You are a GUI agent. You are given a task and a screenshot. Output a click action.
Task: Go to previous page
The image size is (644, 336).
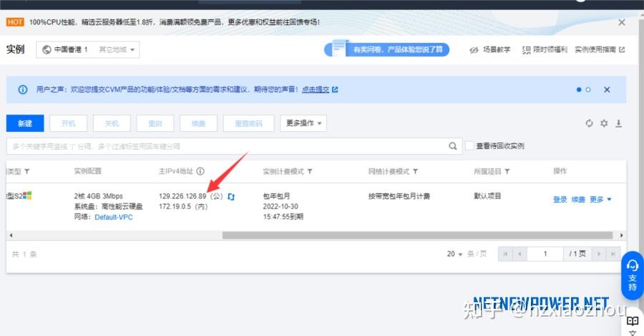[x=519, y=254]
